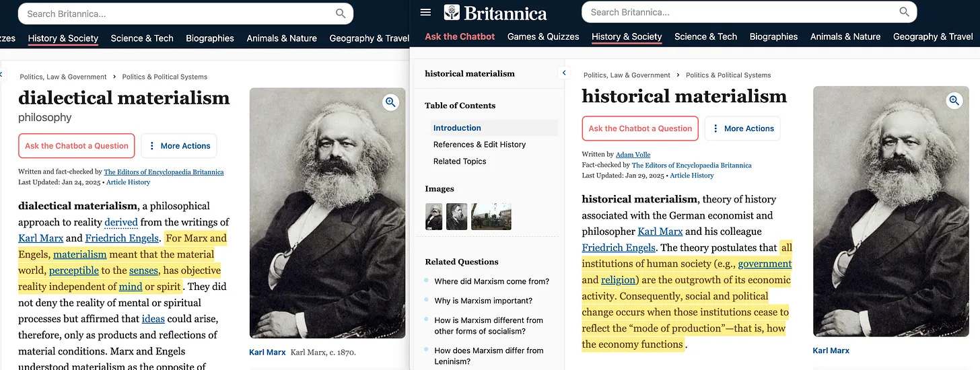Click 'perceptible' link in dialectical article

pos(74,270)
